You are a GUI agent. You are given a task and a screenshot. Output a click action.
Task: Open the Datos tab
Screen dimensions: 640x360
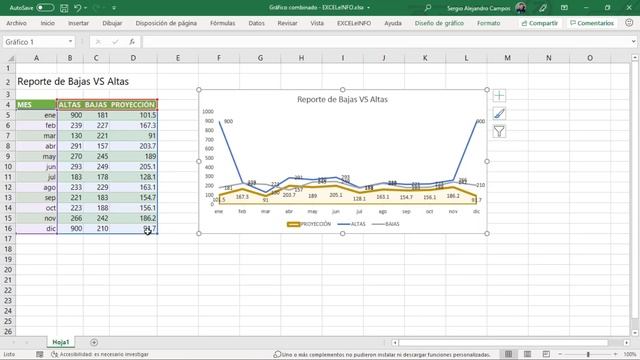pyautogui.click(x=256, y=23)
